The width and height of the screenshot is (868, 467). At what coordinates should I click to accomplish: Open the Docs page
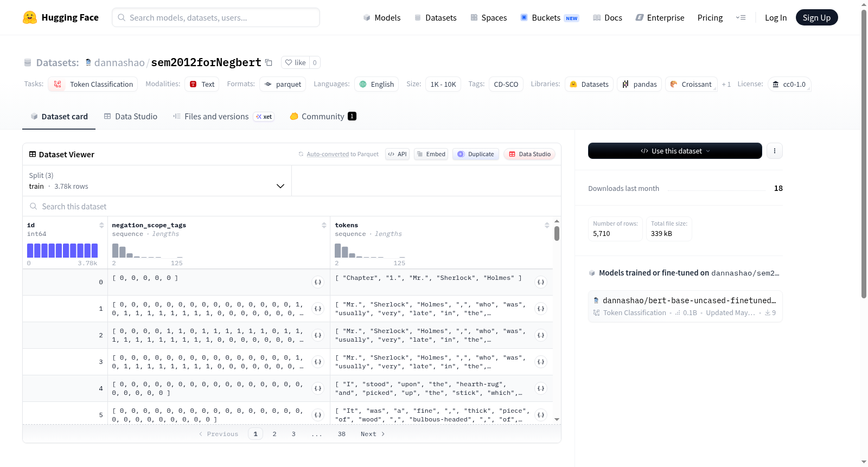point(608,17)
